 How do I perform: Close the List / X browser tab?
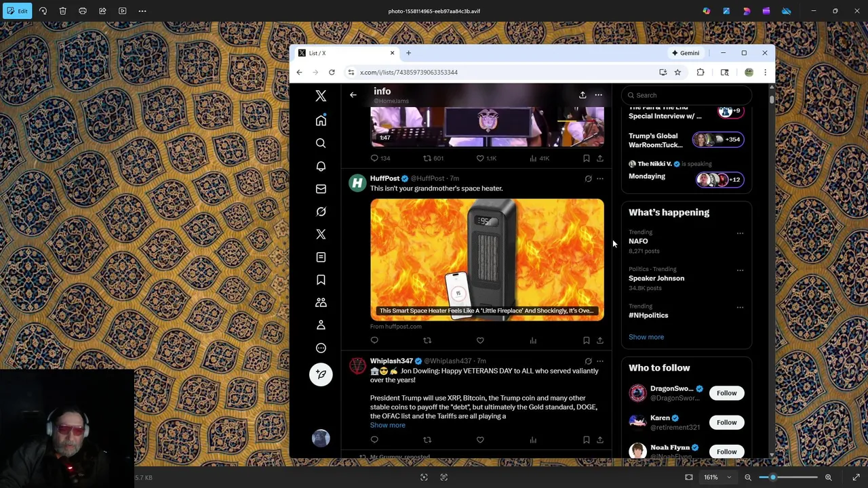click(392, 53)
